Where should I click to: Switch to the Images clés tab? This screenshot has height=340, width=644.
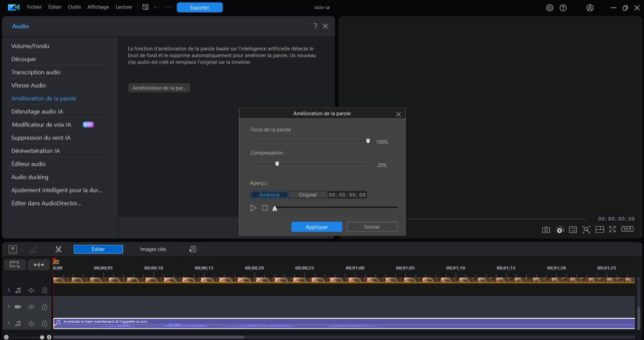point(152,249)
